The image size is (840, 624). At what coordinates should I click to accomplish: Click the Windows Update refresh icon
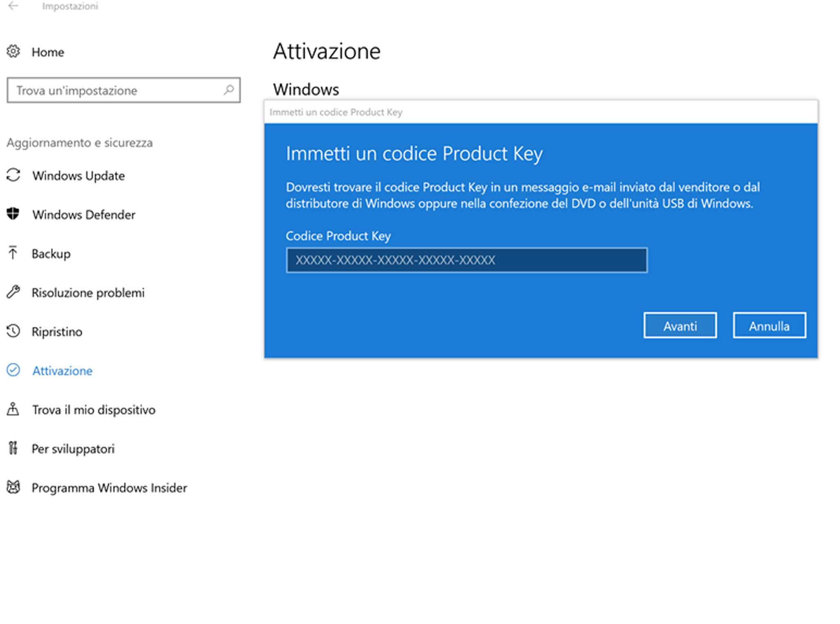click(x=13, y=175)
